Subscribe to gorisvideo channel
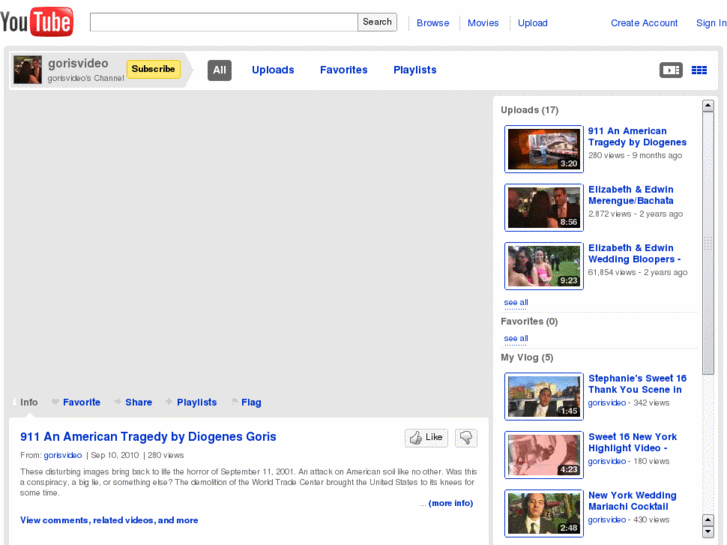 coord(153,69)
